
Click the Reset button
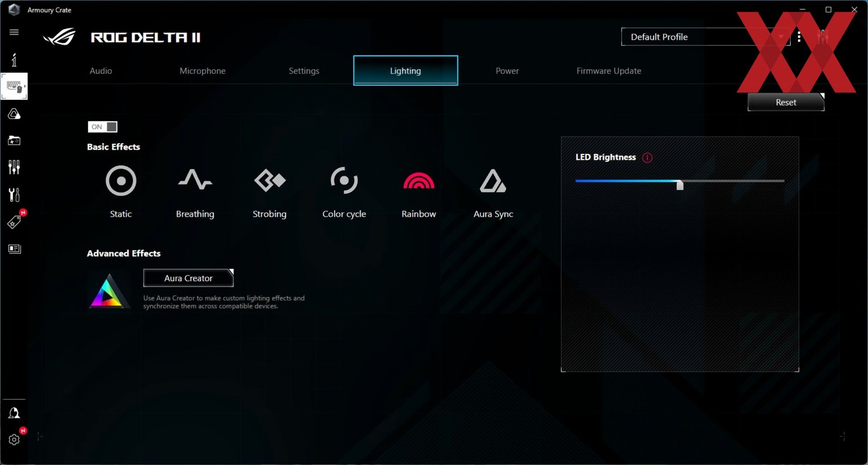(786, 102)
